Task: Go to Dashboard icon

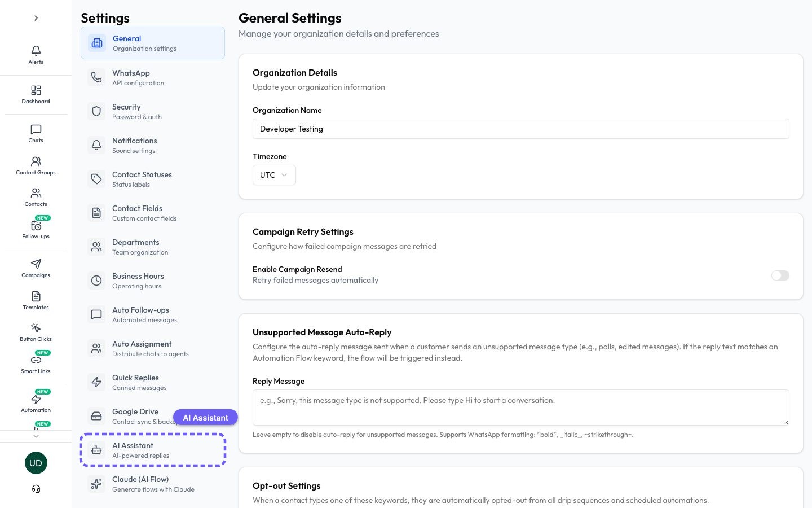Action: pos(36,90)
